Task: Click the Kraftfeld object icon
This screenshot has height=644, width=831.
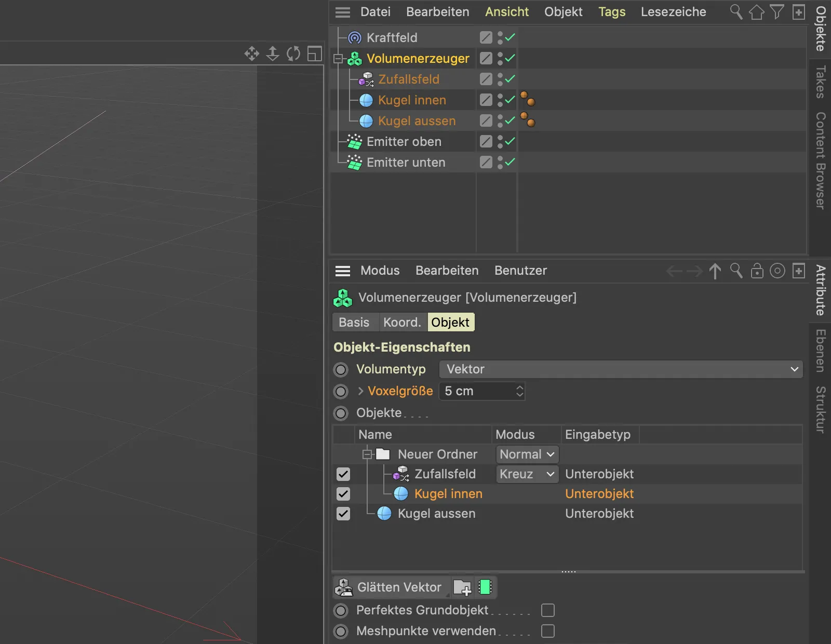Action: 355,37
